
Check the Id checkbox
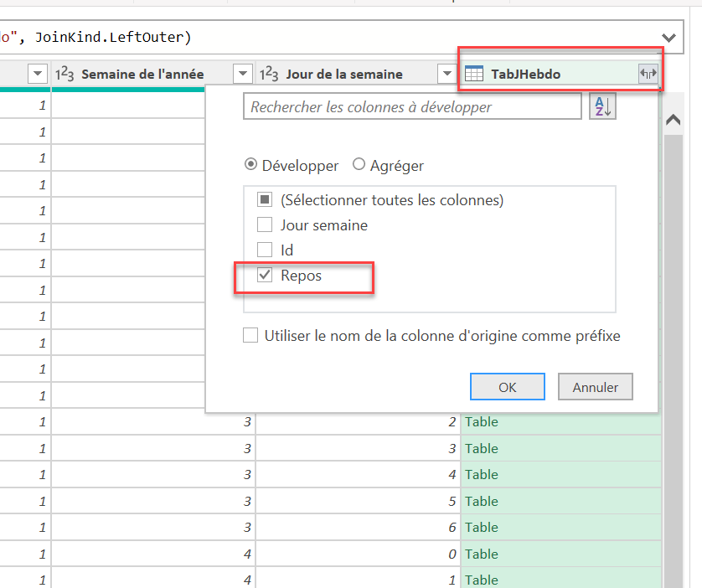(x=264, y=250)
